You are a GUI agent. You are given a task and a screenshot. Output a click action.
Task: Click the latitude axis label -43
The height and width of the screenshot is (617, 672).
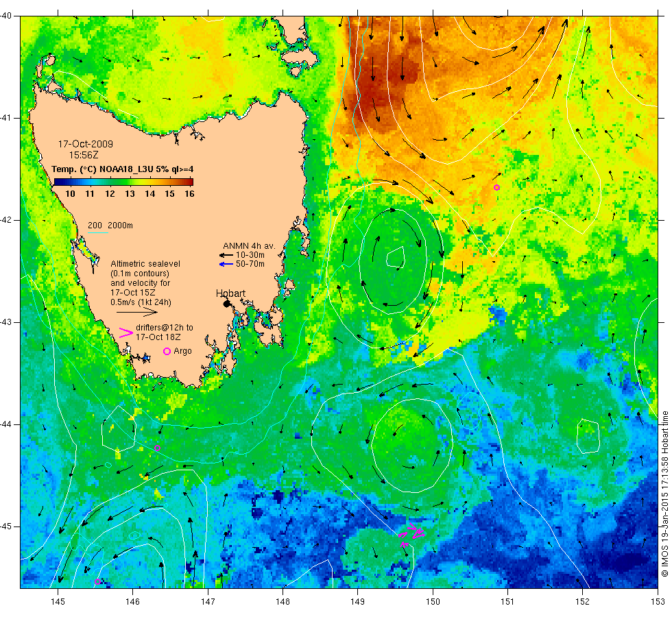tap(5, 322)
